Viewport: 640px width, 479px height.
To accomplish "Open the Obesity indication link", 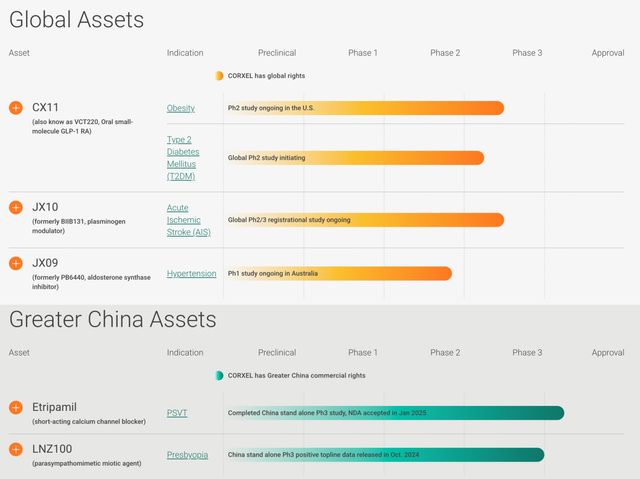I will click(x=181, y=108).
